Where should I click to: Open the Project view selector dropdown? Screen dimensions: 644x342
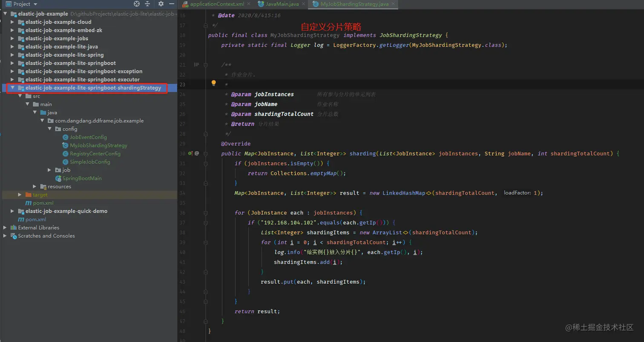coord(35,4)
